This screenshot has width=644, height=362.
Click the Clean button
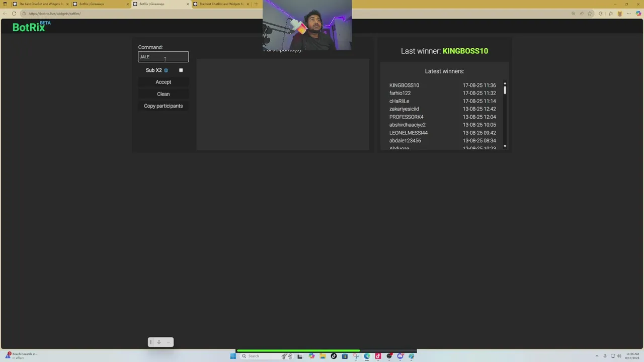click(x=163, y=94)
